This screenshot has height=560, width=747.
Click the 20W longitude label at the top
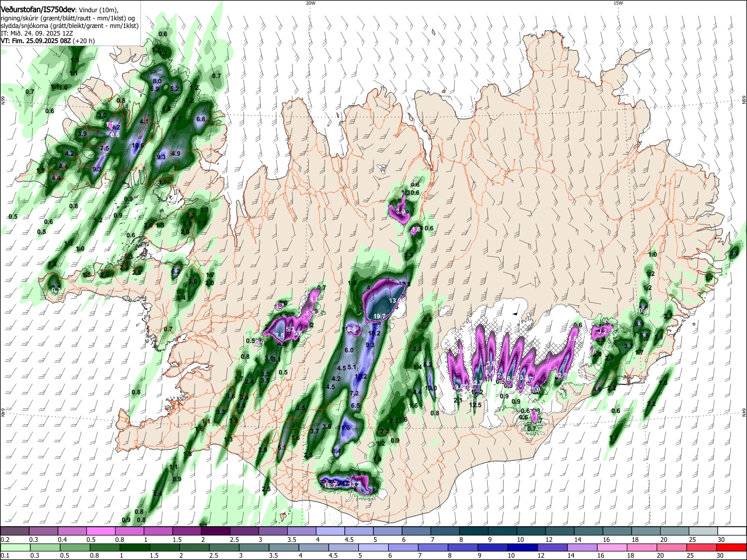tap(310, 3)
